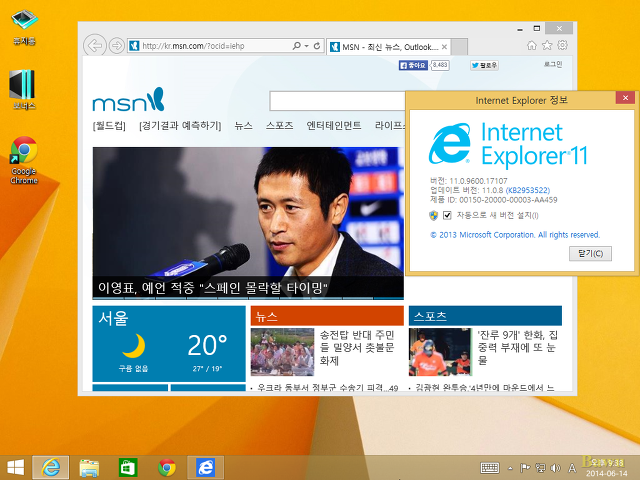
Task: Open the 스포츠 navigation item
Action: click(280, 126)
